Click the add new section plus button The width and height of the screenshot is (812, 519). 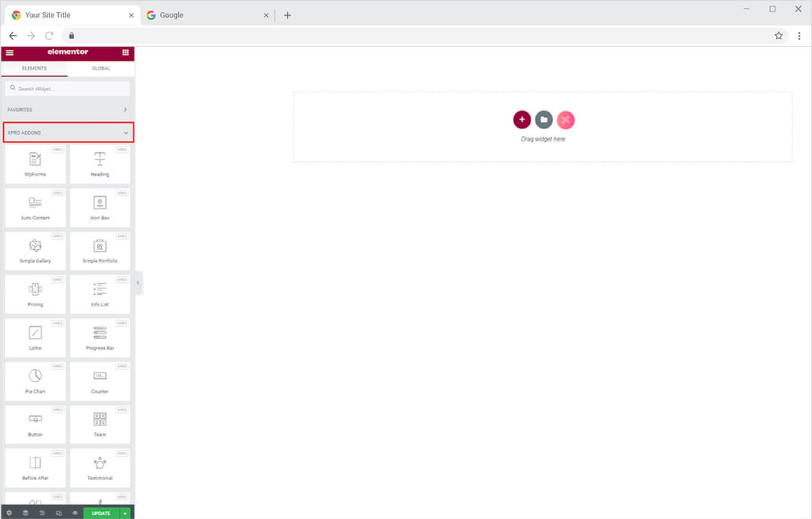(x=522, y=119)
